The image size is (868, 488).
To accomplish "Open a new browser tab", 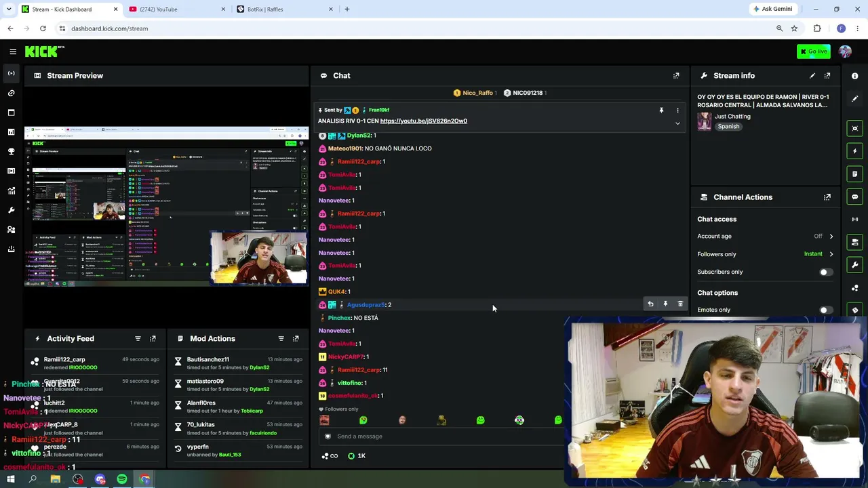I will (x=347, y=9).
